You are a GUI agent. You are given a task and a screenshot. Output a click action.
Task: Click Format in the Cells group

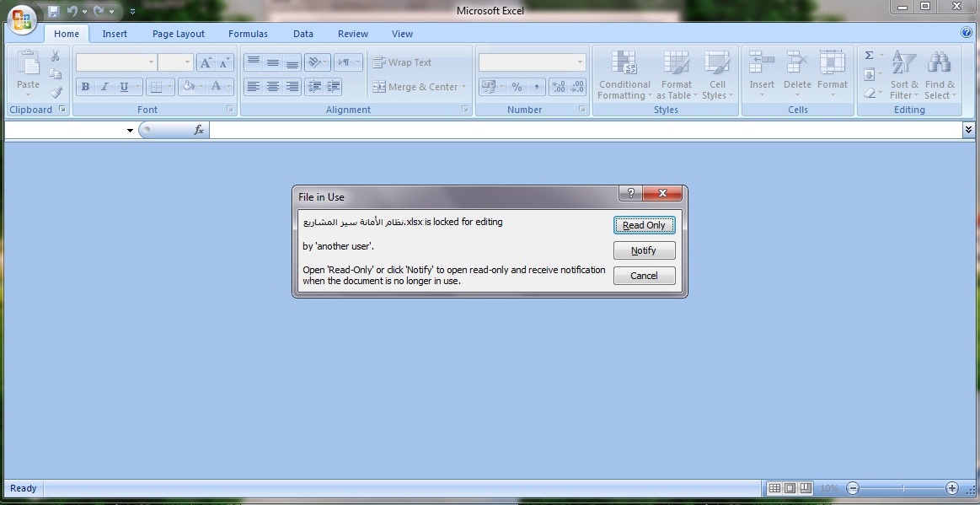[x=833, y=75]
